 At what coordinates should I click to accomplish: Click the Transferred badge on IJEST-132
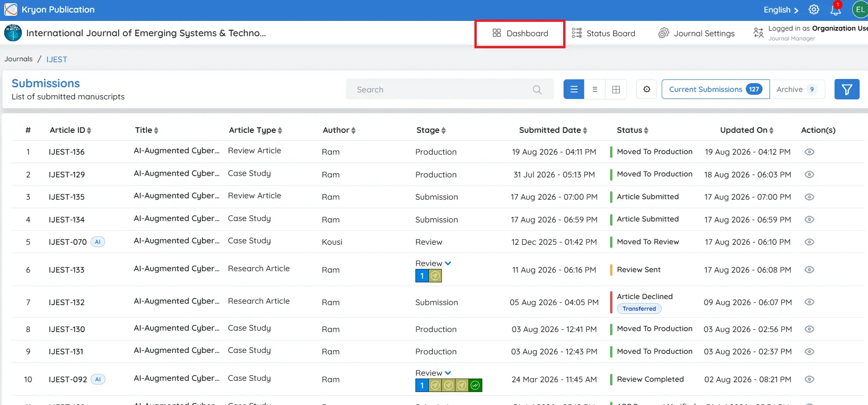coord(639,308)
